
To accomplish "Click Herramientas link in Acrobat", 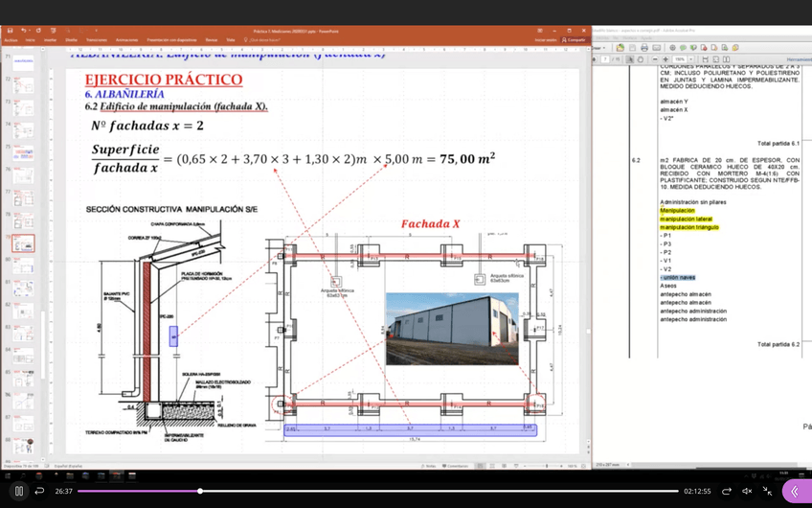I will pyautogui.click(x=799, y=59).
